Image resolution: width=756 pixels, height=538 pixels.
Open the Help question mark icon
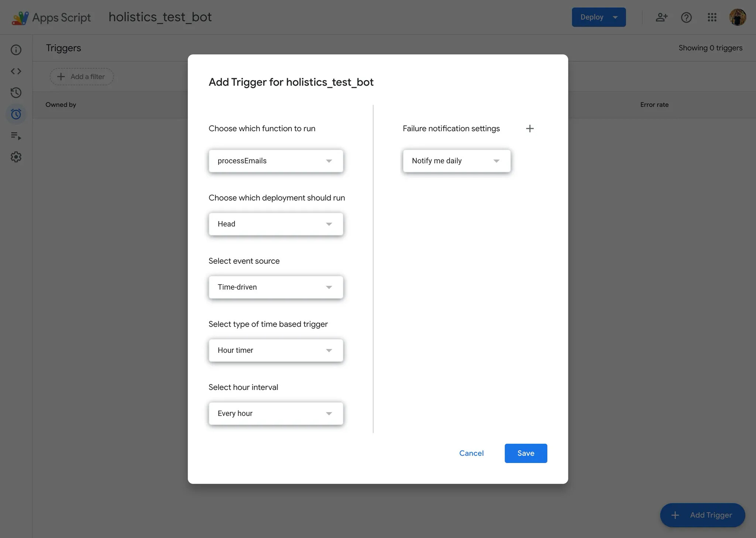pos(686,17)
